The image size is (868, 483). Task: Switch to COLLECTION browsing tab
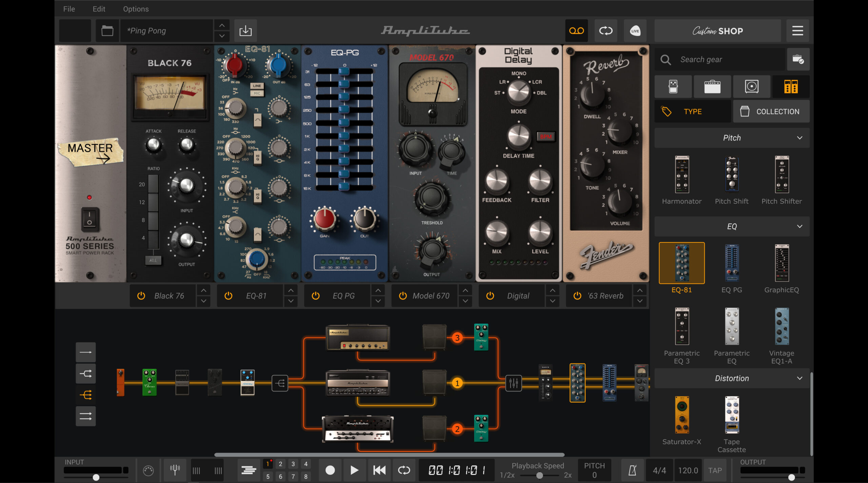(x=771, y=112)
